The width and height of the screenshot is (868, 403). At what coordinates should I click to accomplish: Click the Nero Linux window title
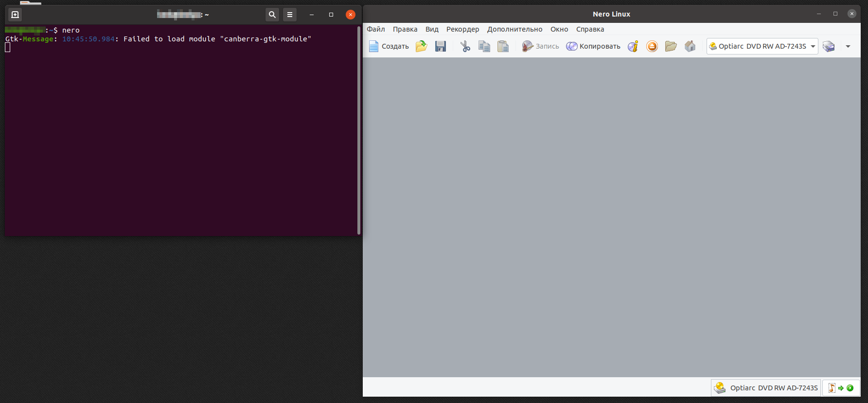[611, 14]
